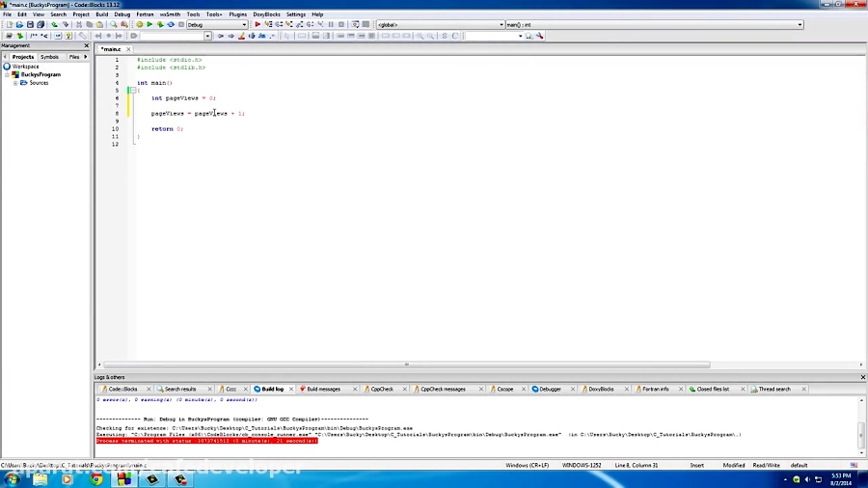Click the Build gear icon in toolbar
The width and height of the screenshot is (868, 488).
(139, 24)
